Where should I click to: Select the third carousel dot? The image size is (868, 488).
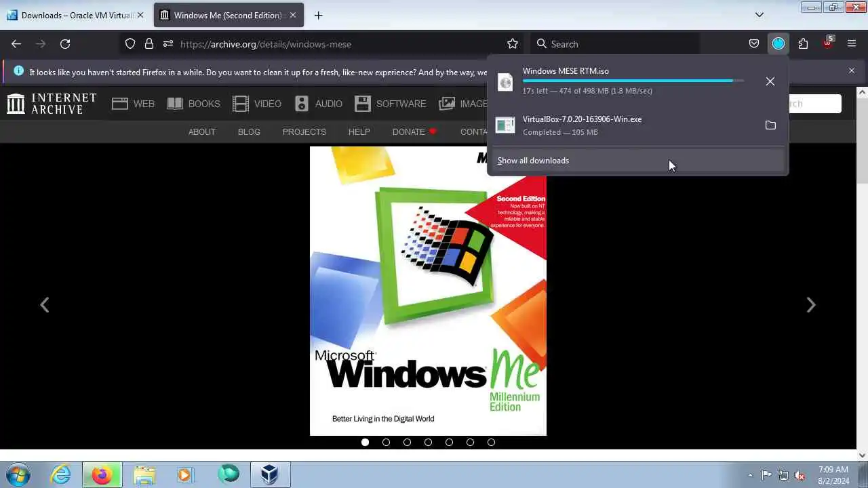coord(407,442)
